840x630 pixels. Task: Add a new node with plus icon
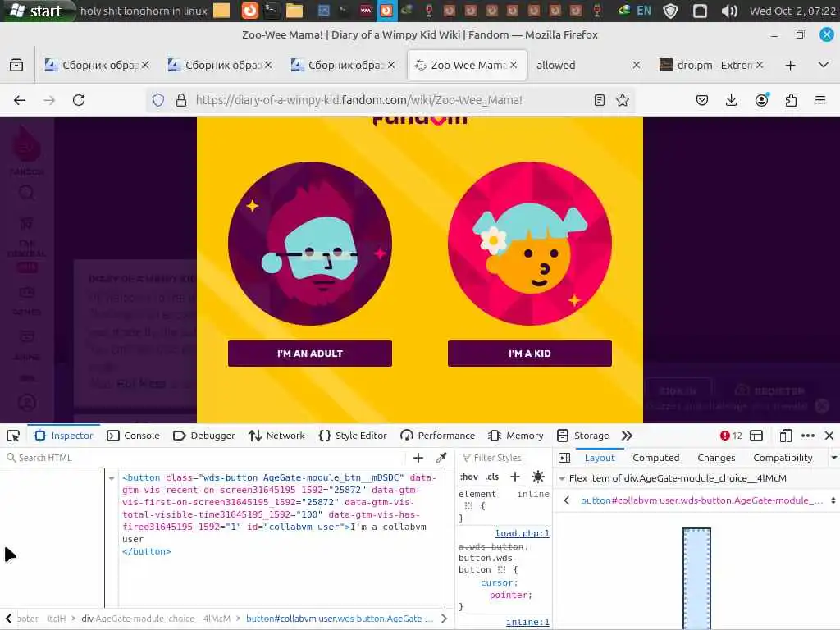418,458
